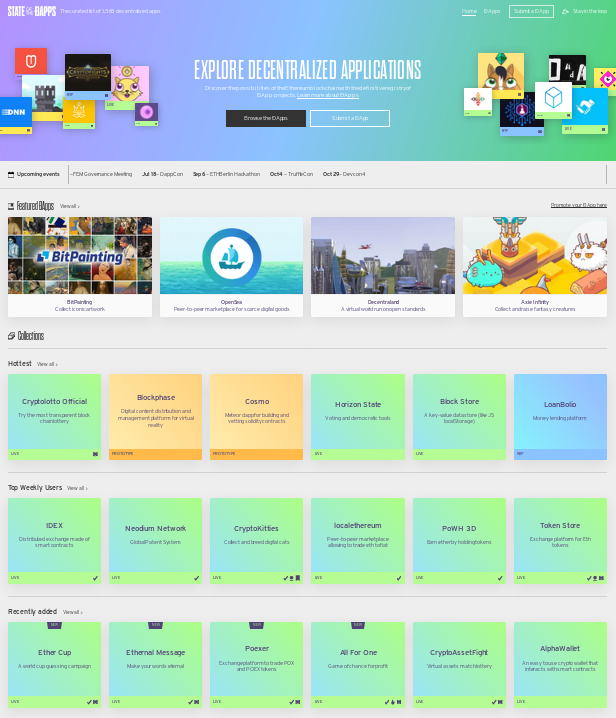Viewport: 616px width, 718px height.
Task: Click the cat with green gem tile
Action: tap(501, 76)
